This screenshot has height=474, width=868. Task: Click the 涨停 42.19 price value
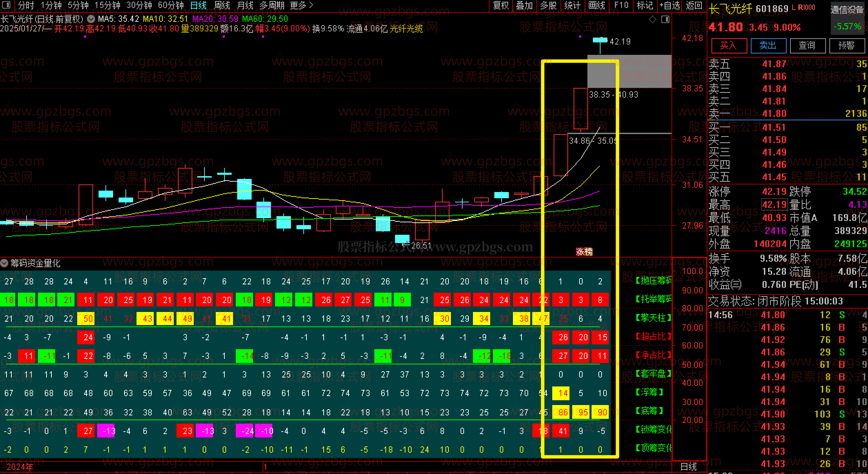774,191
